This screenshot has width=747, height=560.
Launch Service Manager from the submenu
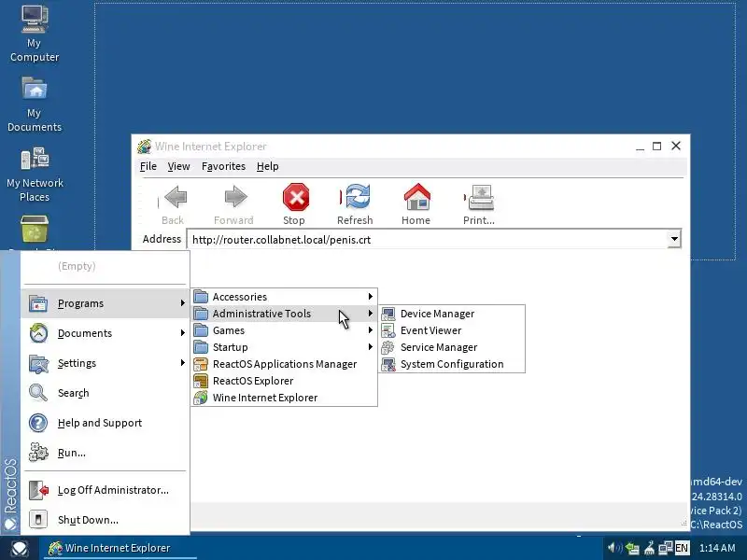coord(453,347)
